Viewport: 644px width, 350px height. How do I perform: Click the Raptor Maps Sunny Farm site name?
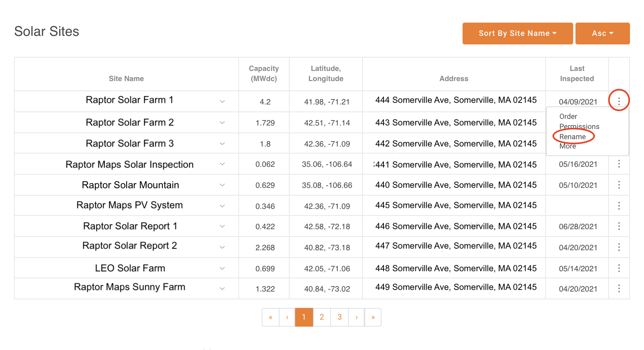130,287
